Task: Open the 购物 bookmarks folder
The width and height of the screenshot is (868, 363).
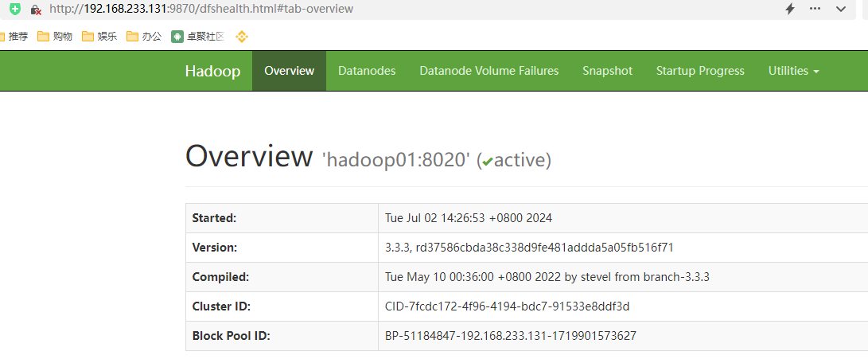Action: click(x=55, y=37)
